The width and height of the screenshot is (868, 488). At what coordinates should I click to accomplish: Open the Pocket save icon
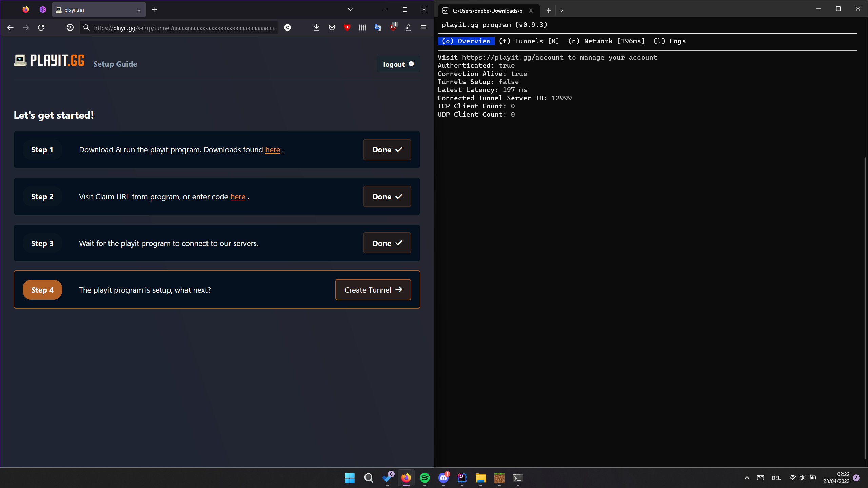[x=332, y=27]
